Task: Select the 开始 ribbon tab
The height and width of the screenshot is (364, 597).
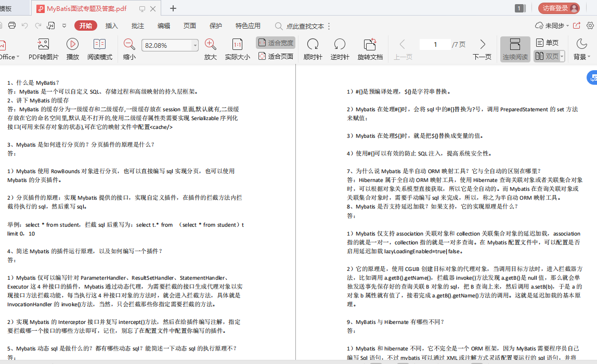Action: (x=86, y=25)
